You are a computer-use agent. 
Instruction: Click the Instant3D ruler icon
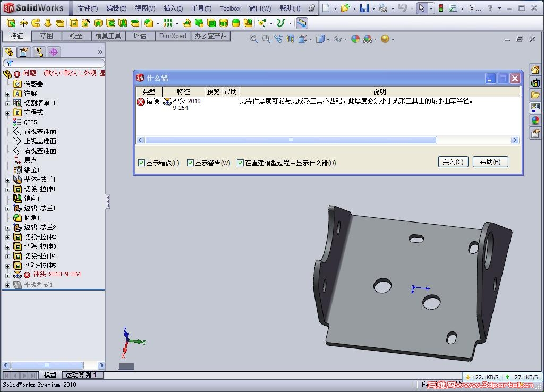pyautogui.click(x=302, y=23)
